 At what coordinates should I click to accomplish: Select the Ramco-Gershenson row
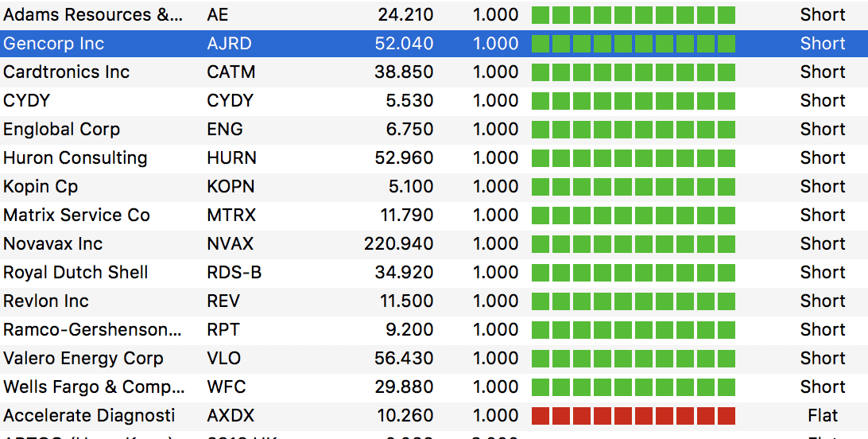click(434, 330)
